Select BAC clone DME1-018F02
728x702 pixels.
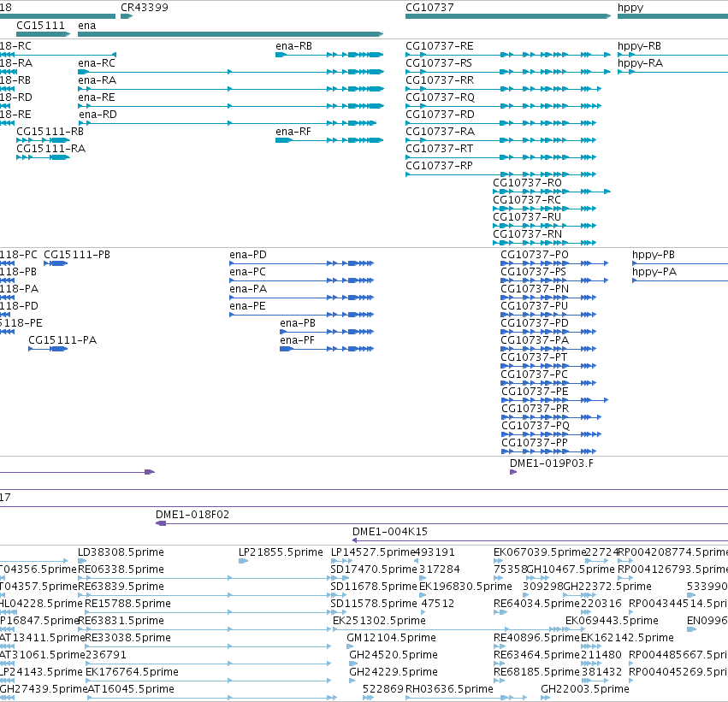(x=441, y=523)
